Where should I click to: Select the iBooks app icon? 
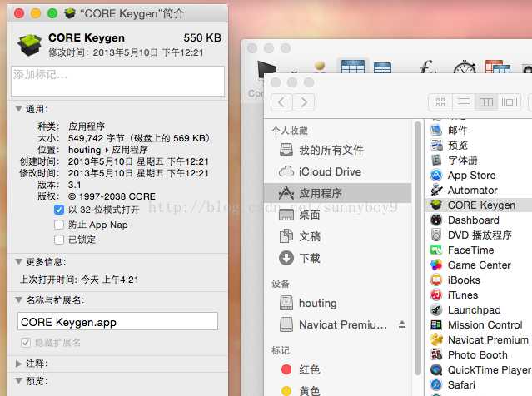coord(436,280)
